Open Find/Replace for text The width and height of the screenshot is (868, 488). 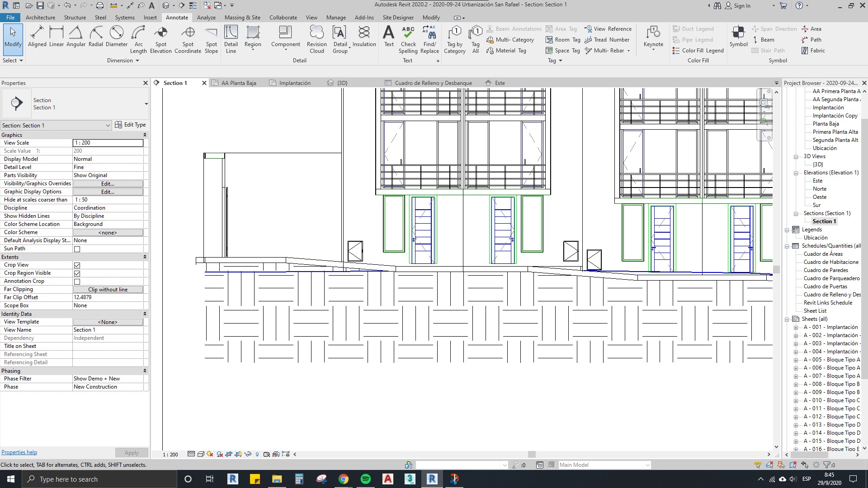[x=429, y=38]
